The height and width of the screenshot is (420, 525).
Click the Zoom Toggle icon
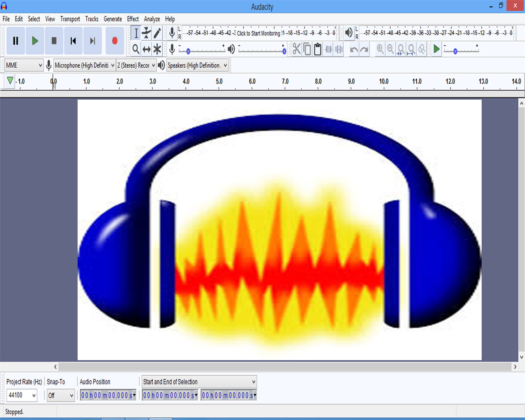pos(422,49)
